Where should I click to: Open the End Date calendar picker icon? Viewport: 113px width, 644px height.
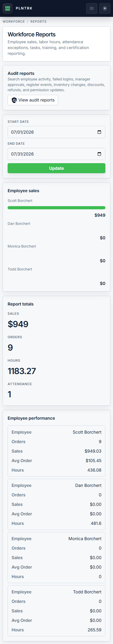click(99, 154)
